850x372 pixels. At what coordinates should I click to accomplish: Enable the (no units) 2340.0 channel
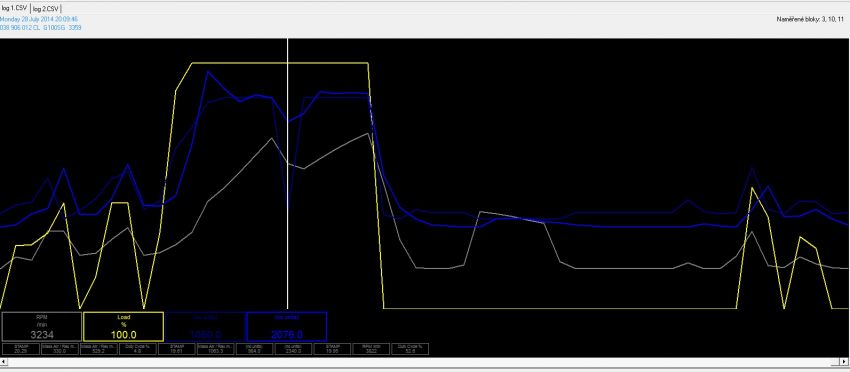pos(294,349)
